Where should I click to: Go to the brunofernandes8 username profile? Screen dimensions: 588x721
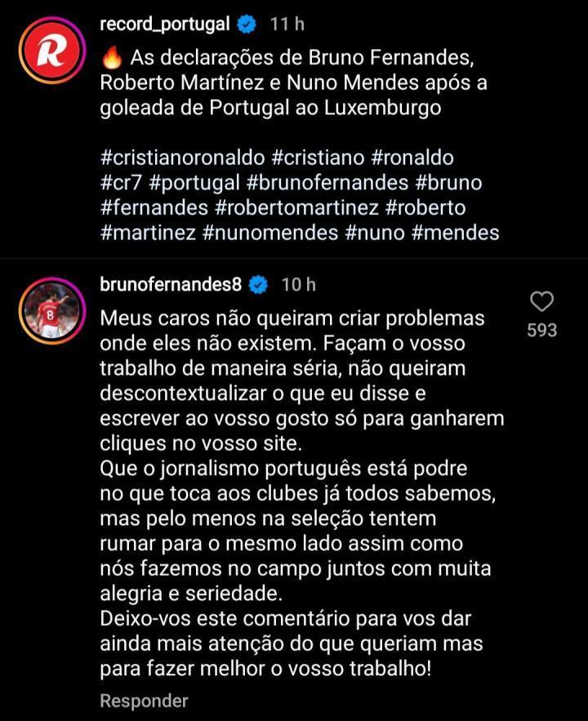click(x=170, y=285)
